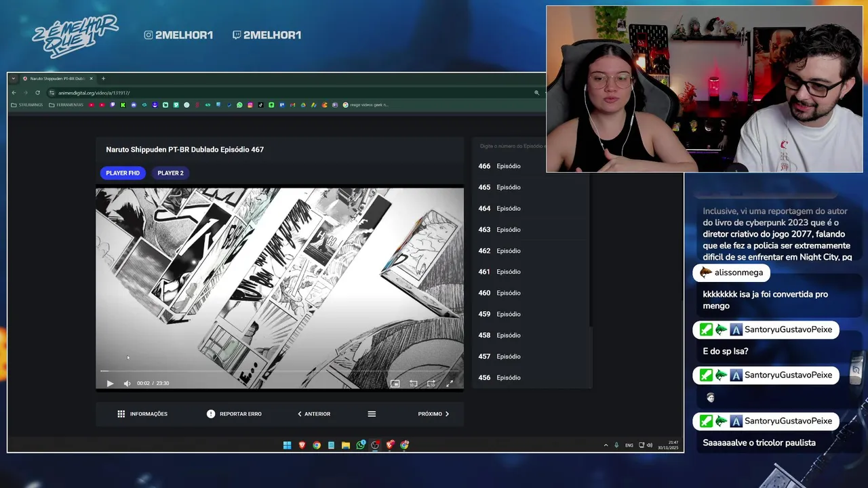Open Episódio 463 from the list

tap(532, 230)
